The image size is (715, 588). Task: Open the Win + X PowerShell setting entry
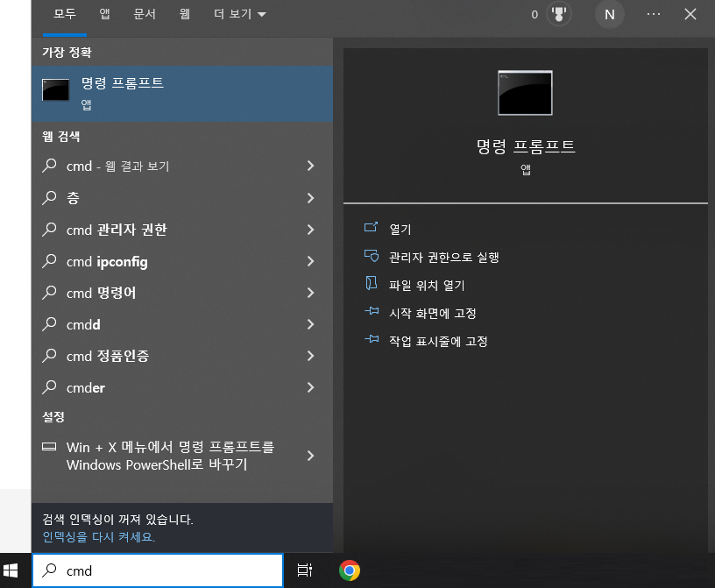[182, 456]
